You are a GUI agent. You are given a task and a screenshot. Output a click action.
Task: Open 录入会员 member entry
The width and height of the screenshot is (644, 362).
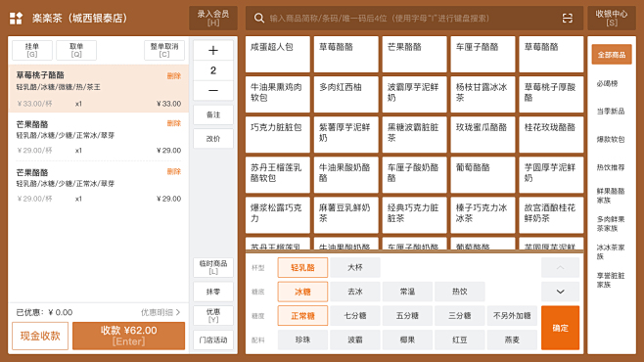(213, 18)
